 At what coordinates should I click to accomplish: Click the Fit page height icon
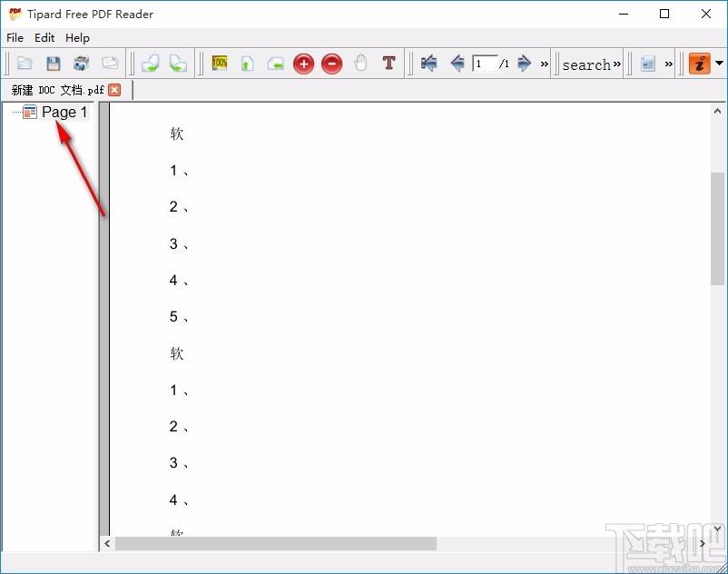click(247, 64)
